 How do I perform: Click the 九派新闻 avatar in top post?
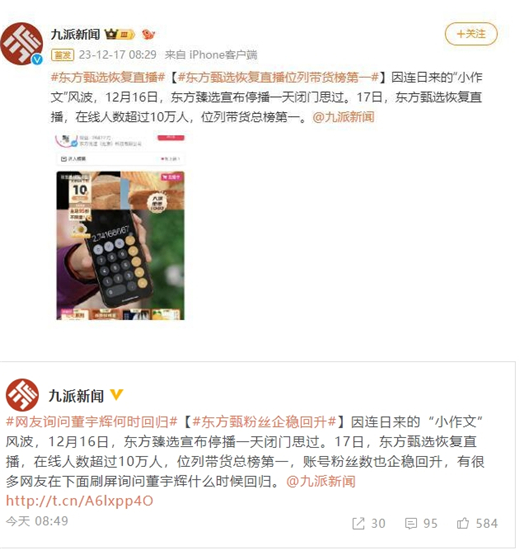[22, 44]
